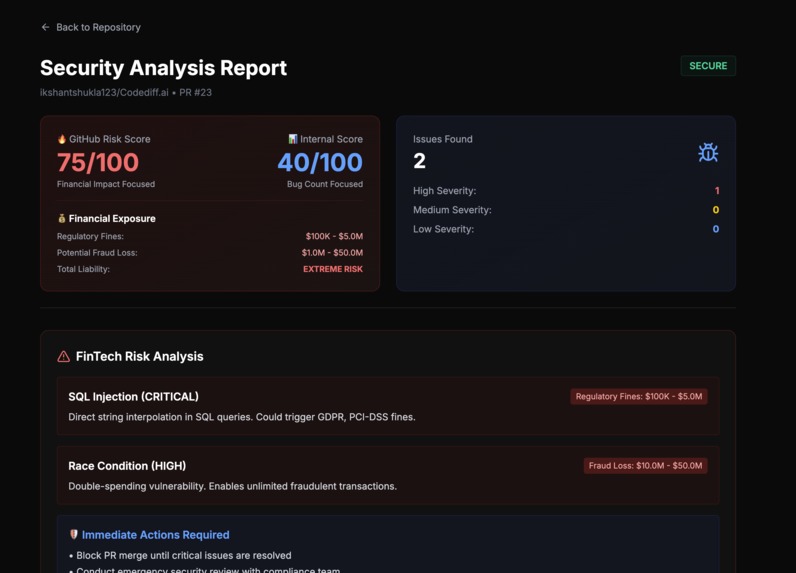Click the Back to Repository link
Viewport: 796px width, 573px height.
click(x=90, y=27)
